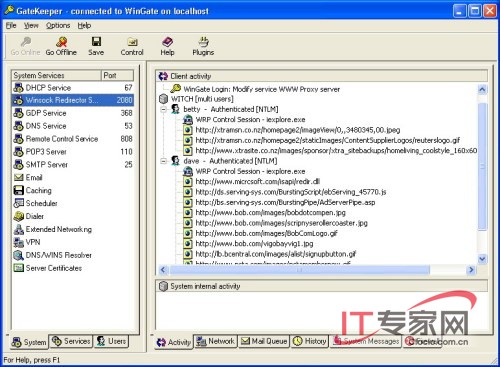
Task: Select the DHCP Service icon
Action: (18, 88)
